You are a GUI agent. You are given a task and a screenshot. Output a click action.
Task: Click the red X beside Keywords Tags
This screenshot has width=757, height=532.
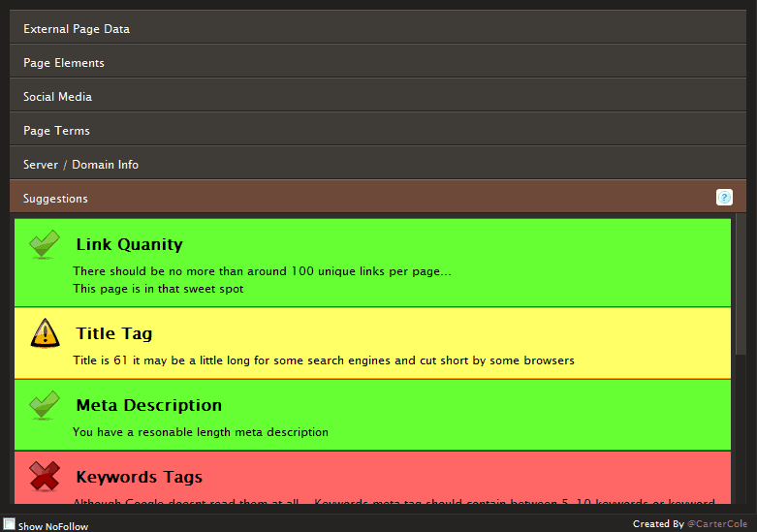pos(45,476)
